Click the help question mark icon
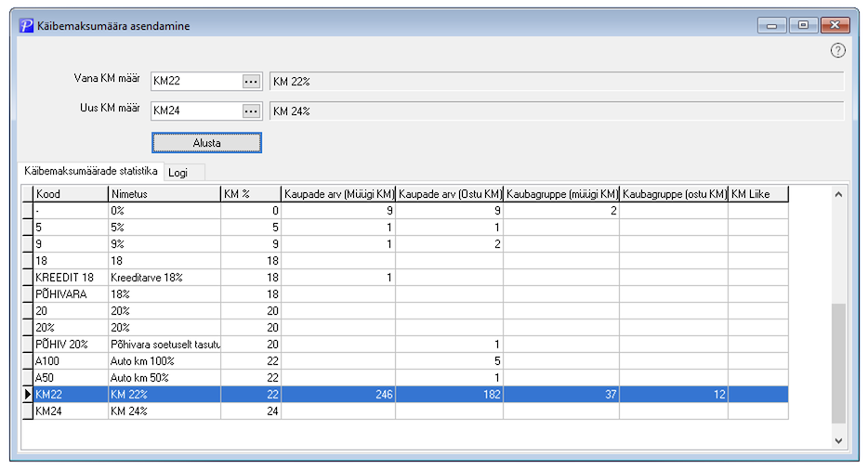This screenshot has height=469, width=868. point(837,51)
